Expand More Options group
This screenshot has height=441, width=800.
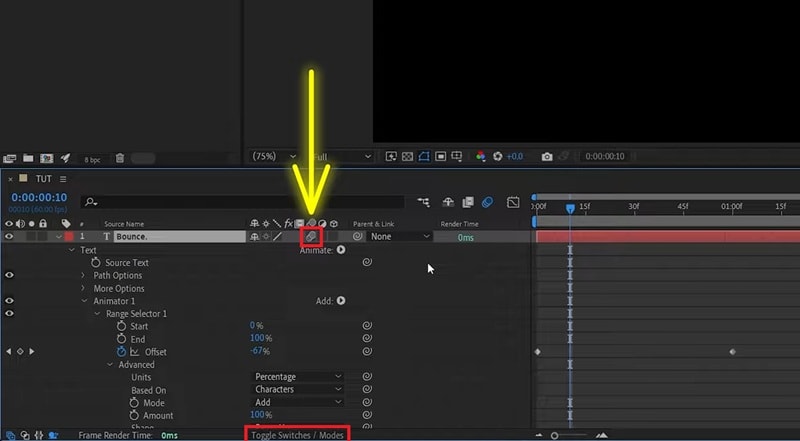83,288
